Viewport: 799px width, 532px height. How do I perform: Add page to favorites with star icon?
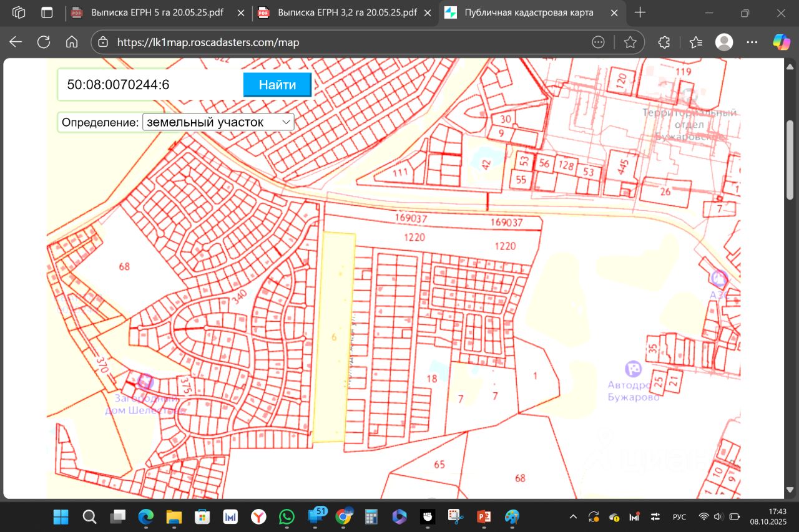pos(630,42)
